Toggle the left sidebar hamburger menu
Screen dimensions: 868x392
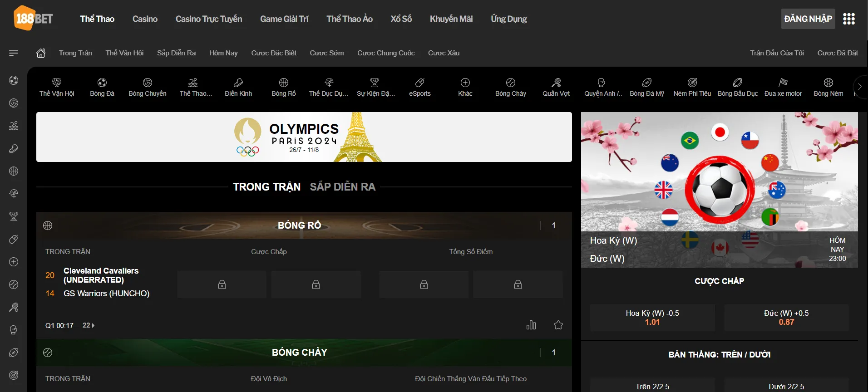pyautogui.click(x=14, y=53)
